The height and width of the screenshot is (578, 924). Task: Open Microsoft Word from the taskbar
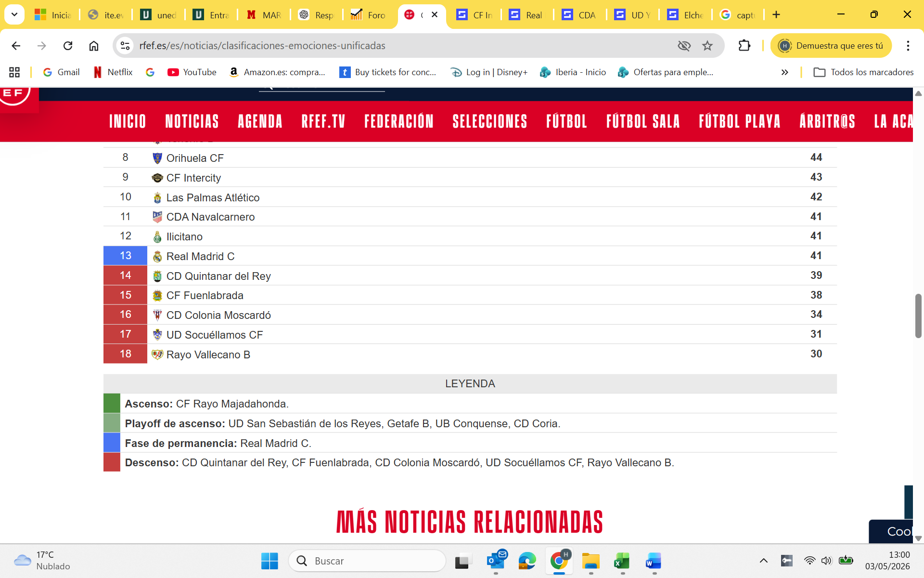654,561
